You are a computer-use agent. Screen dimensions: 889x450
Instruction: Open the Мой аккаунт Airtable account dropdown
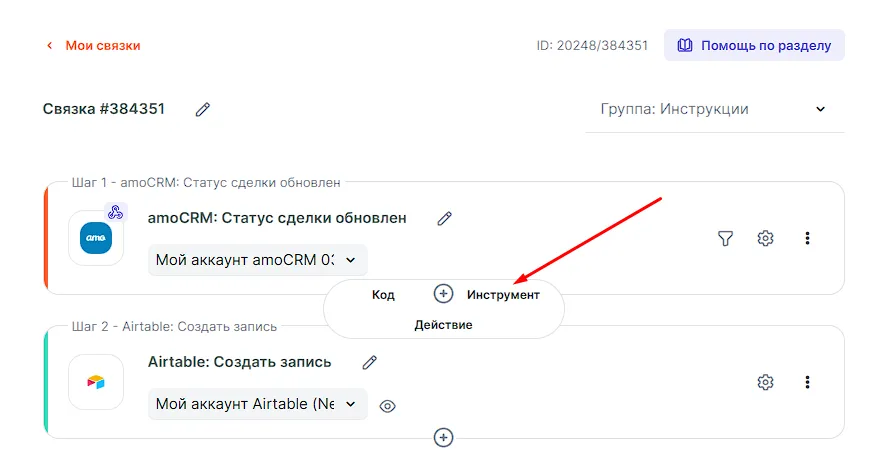click(257, 404)
